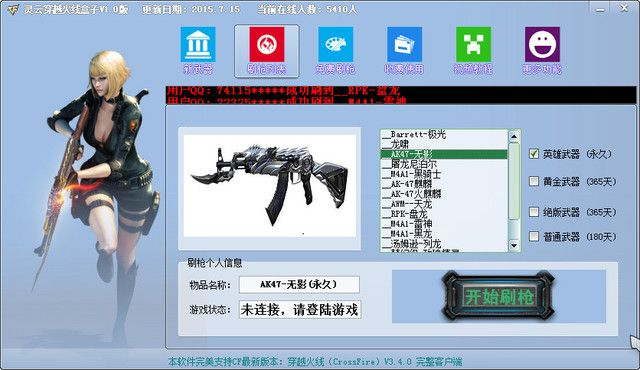Image resolution: width=640 pixels, height=370 pixels.
Task: Open the green 视频教程 creeper icon
Action: pos(473,44)
